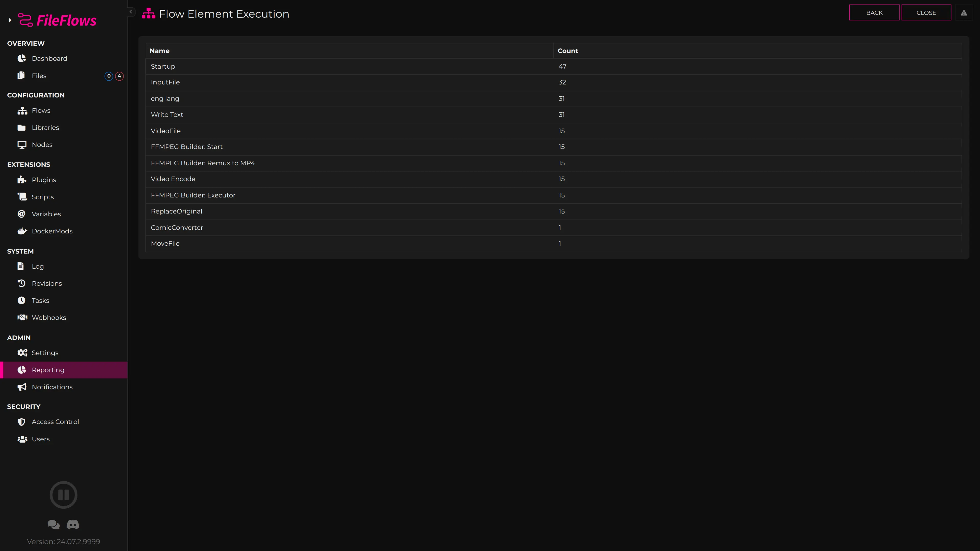This screenshot has height=551, width=980.
Task: Select the eng lang row
Action: point(554,98)
